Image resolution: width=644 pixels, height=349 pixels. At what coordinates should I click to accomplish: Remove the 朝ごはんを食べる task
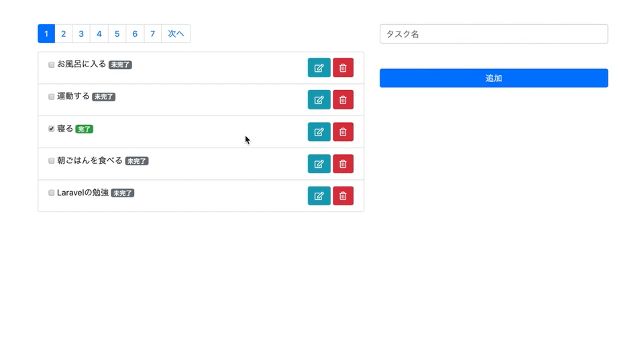pos(343,164)
